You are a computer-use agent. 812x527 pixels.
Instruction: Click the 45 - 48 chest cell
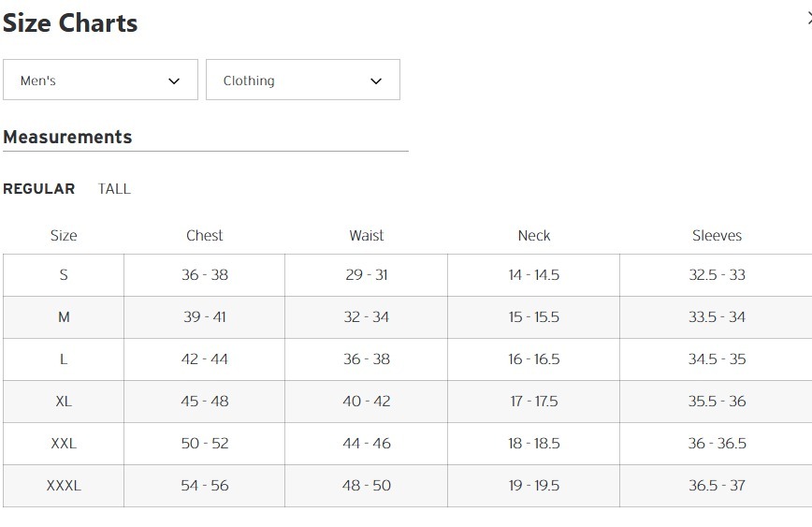click(x=204, y=402)
